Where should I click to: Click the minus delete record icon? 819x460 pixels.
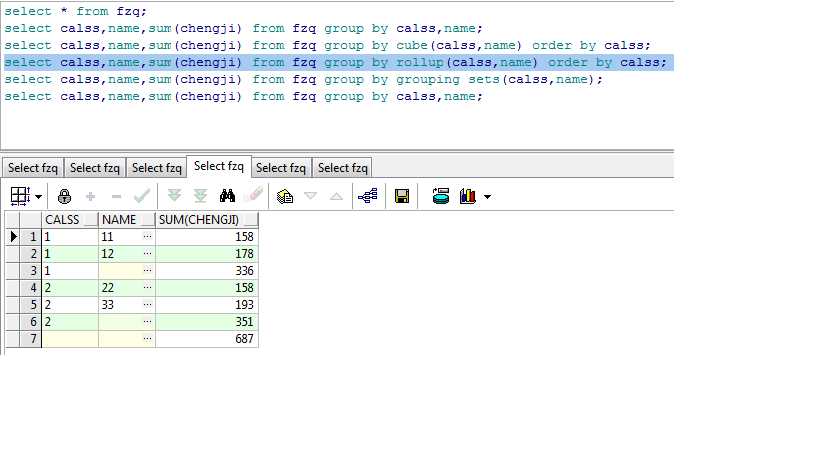116,196
